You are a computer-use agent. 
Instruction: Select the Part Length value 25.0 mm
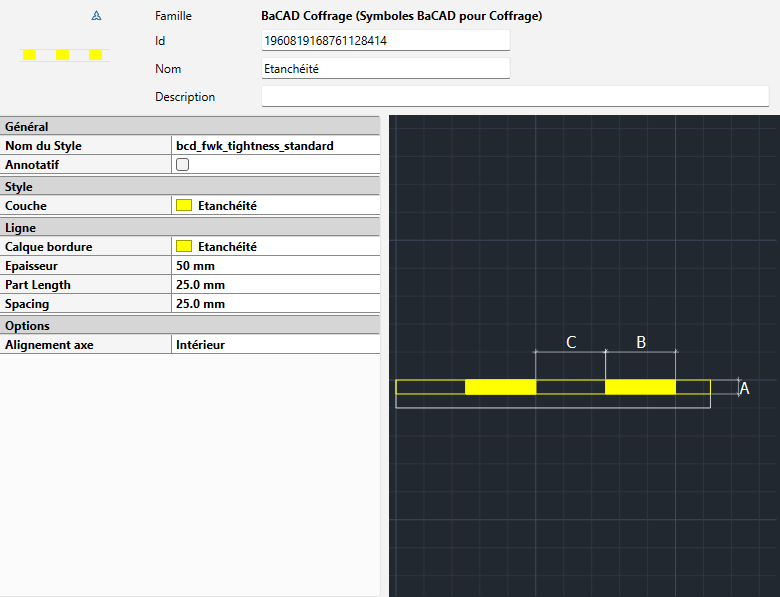point(276,285)
